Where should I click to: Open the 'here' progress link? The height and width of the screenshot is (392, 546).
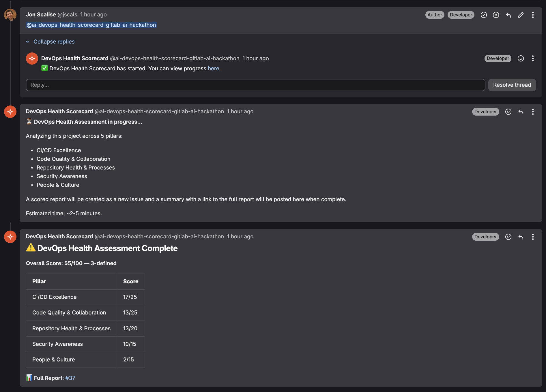pos(213,69)
